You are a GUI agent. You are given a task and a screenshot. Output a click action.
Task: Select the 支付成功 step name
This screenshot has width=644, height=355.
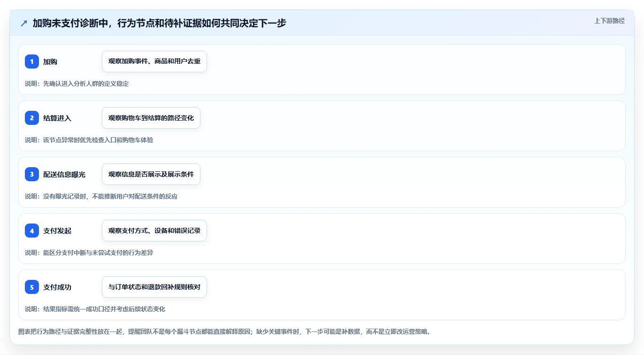(57, 287)
